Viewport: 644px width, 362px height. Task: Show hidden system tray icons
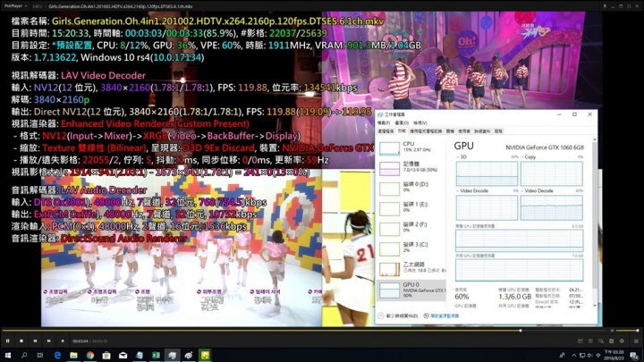(x=573, y=355)
